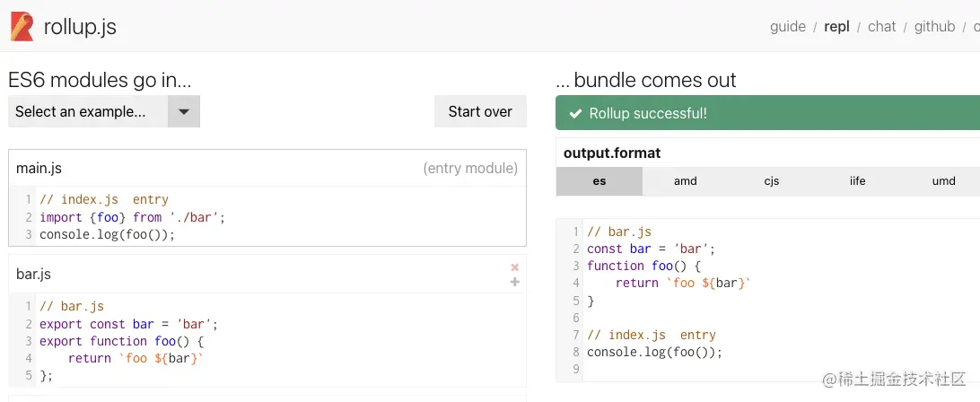
Task: Click main.js comment // index.js entry
Action: pyautogui.click(x=104, y=199)
